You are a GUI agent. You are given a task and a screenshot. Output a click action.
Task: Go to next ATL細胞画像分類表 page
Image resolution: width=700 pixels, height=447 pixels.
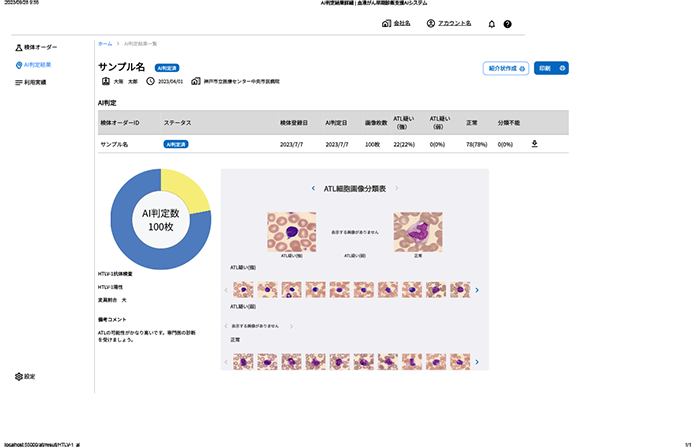tap(396, 188)
